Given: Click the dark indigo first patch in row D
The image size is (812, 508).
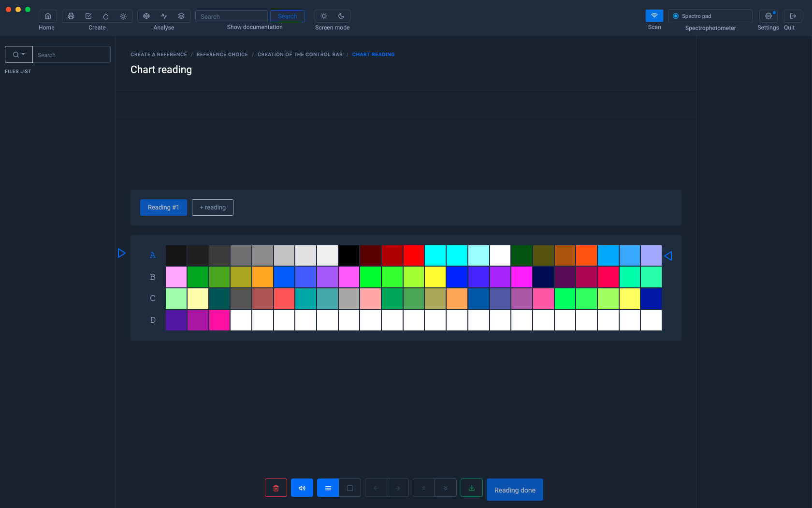Looking at the screenshot, I should pyautogui.click(x=176, y=320).
